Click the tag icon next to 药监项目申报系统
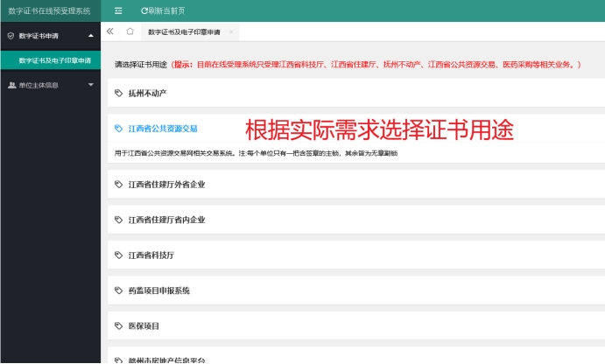 pos(118,290)
